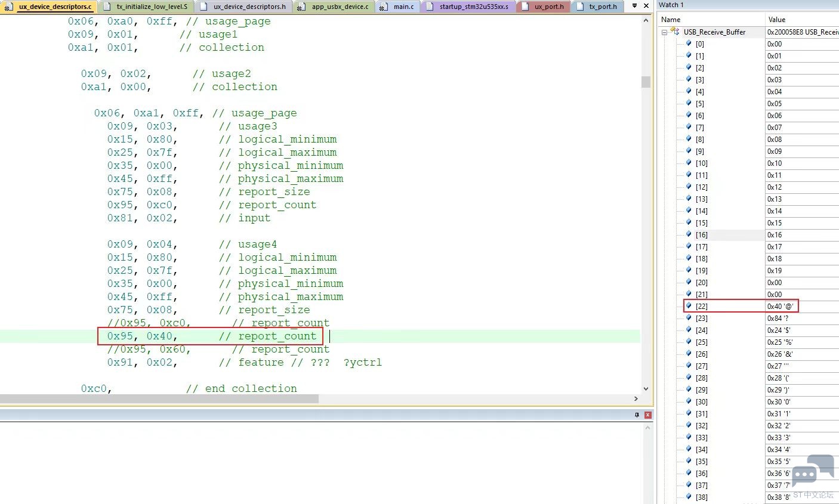Select the tx_port.h tab
The width and height of the screenshot is (839, 504).
tap(597, 7)
